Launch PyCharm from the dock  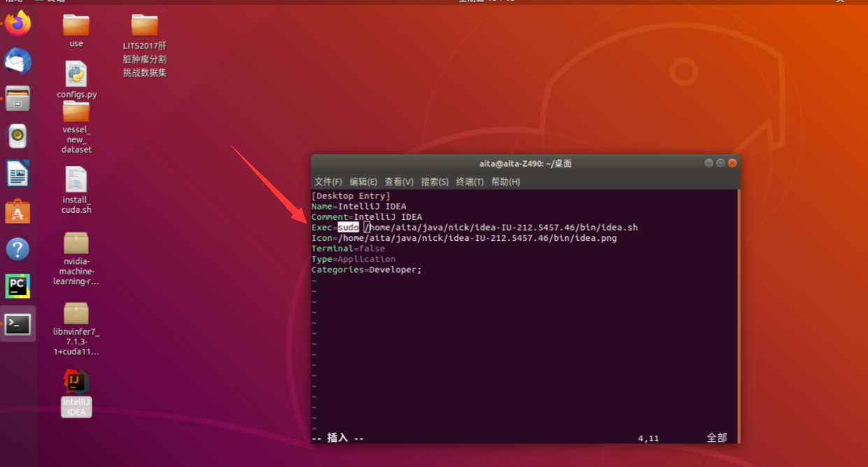pos(17,286)
